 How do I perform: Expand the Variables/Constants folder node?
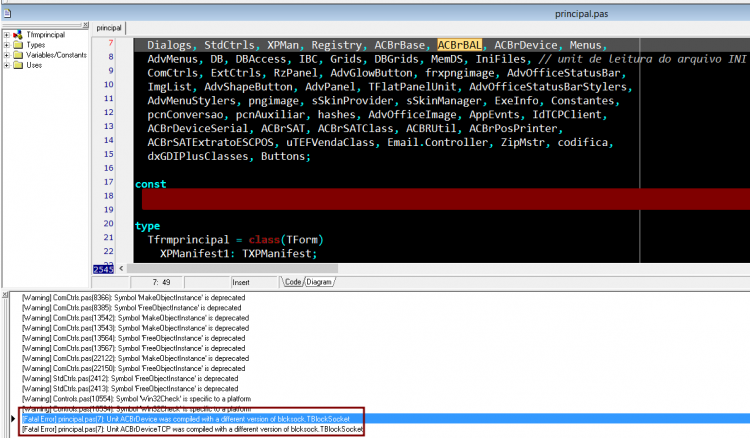(x=7, y=55)
